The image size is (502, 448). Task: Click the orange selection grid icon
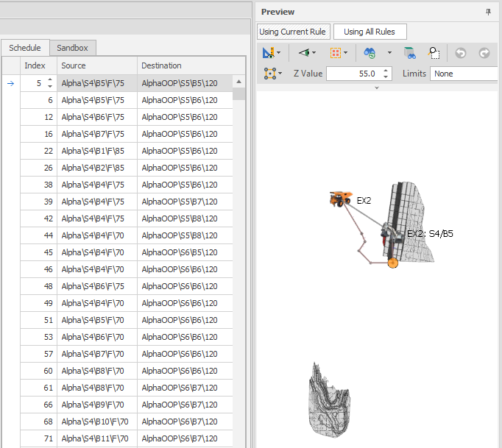336,53
